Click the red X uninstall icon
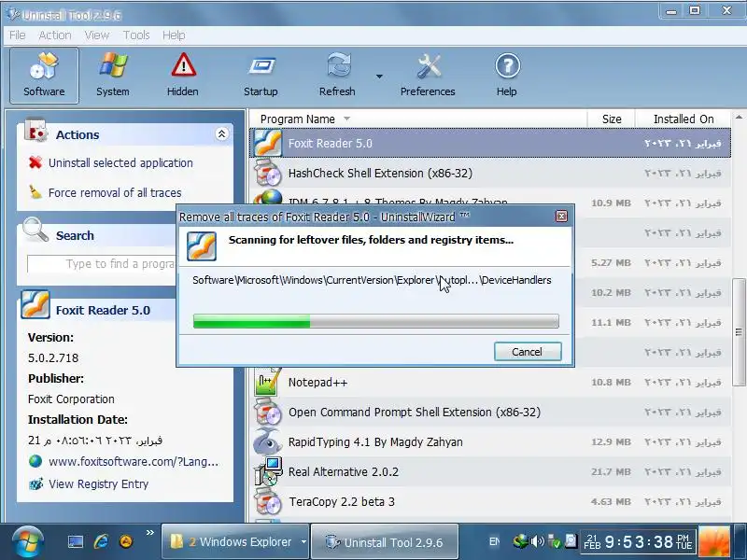Viewport: 747px width, 560px height. (x=35, y=162)
